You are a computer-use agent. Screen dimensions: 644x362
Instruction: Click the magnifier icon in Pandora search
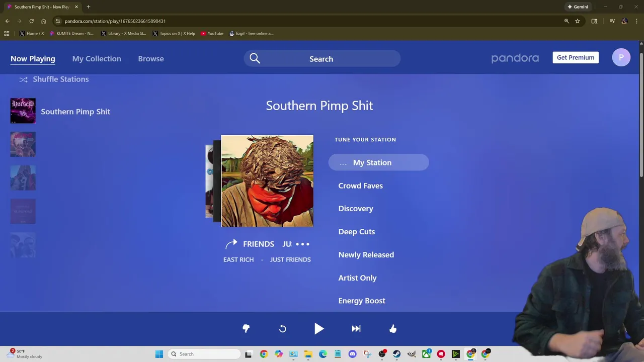[x=255, y=59]
